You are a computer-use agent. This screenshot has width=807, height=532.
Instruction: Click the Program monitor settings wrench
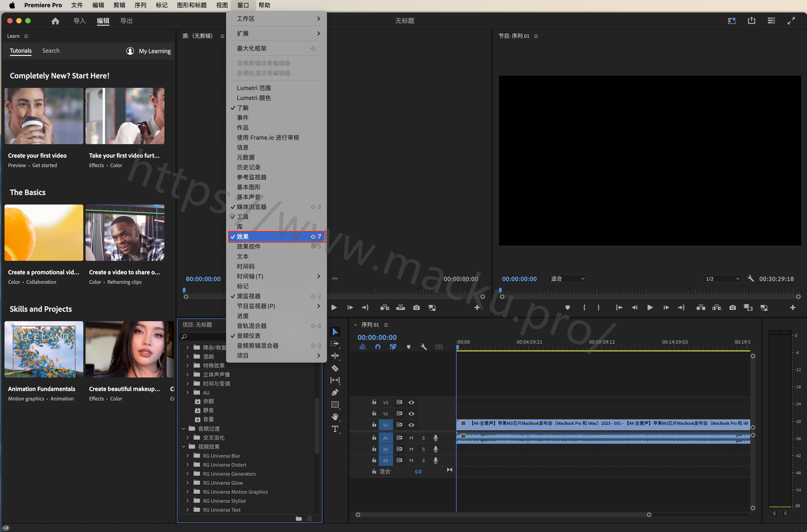[x=750, y=279]
